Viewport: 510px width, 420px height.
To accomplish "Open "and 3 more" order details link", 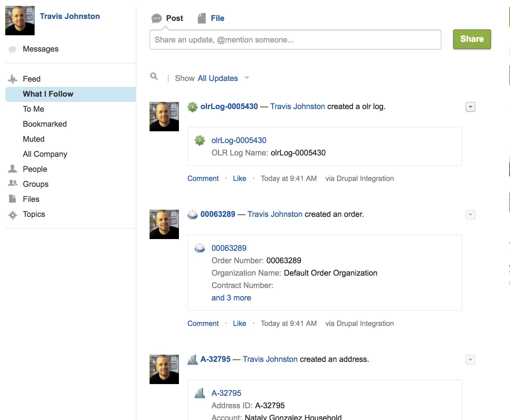I will tap(231, 298).
